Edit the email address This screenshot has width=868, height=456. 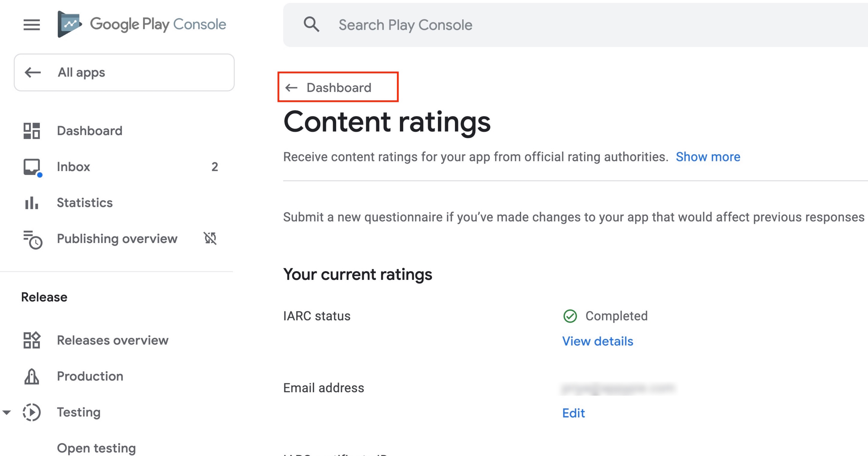tap(573, 413)
